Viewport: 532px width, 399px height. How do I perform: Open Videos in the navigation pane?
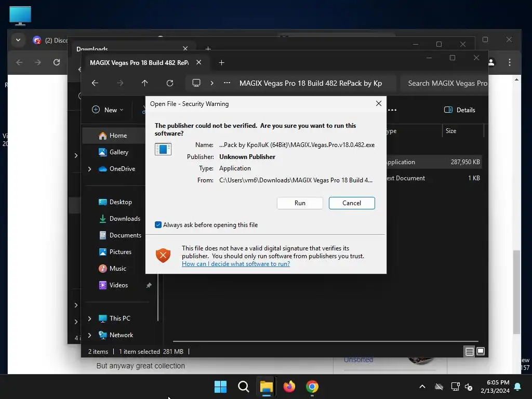point(118,285)
